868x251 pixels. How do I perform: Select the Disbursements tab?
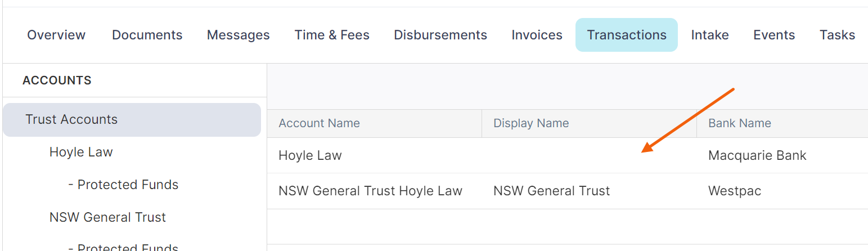440,35
